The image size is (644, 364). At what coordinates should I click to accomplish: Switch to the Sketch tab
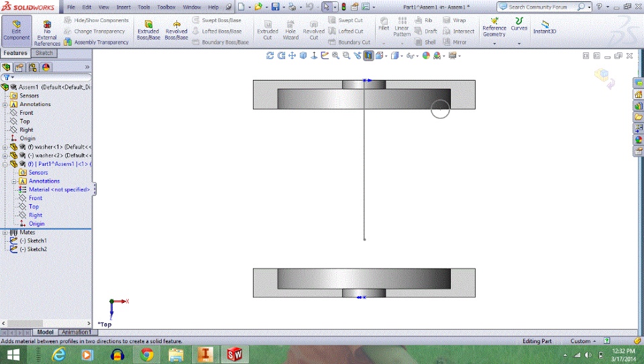click(44, 53)
